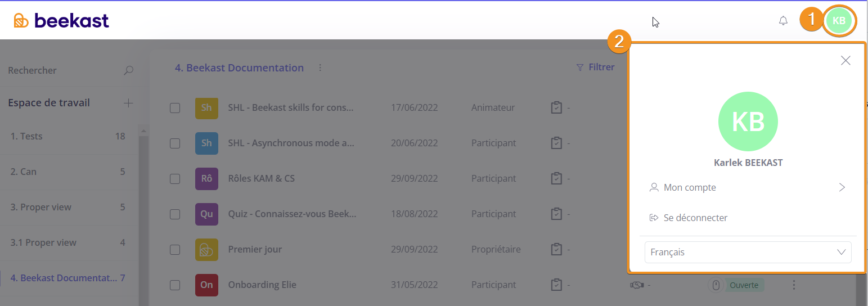Add a workspace with the plus icon
868x306 pixels.
pos(128,103)
